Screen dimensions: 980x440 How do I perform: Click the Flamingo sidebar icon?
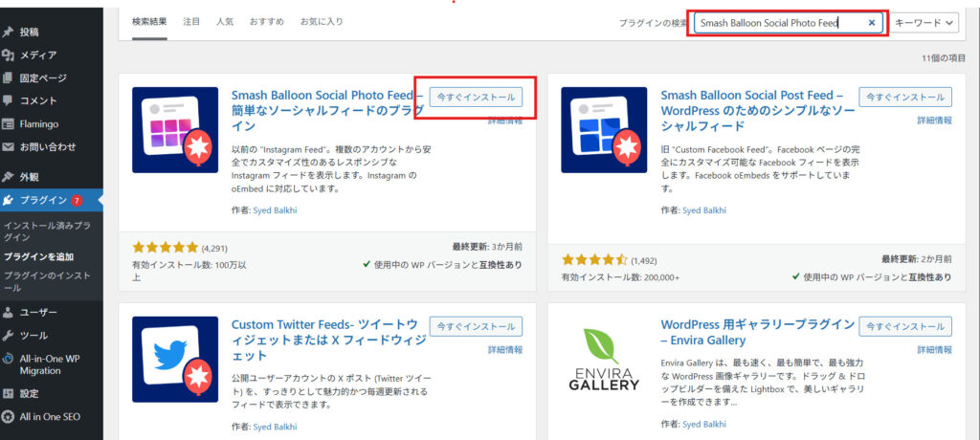click(x=8, y=123)
